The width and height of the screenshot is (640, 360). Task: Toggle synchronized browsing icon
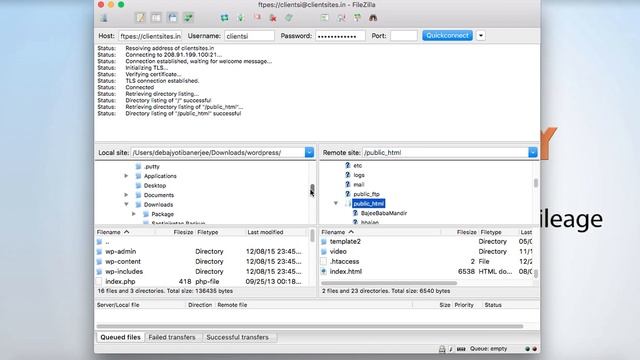coord(357,18)
